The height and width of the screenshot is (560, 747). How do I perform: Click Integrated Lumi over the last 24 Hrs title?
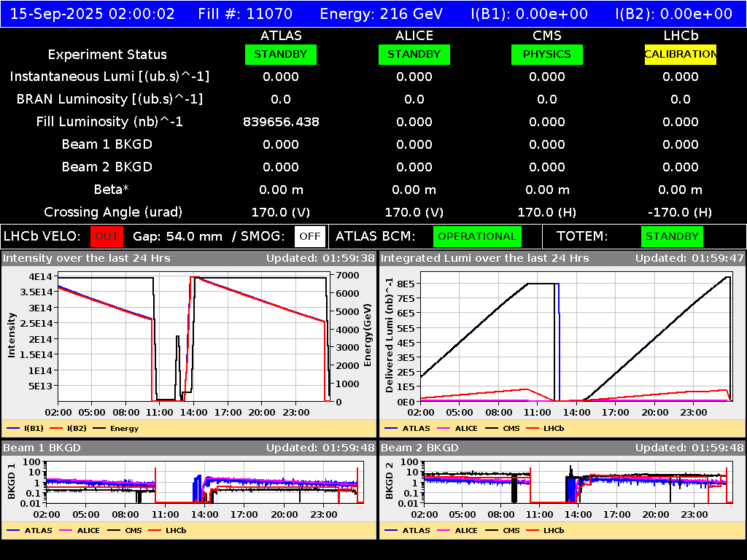[x=485, y=259]
